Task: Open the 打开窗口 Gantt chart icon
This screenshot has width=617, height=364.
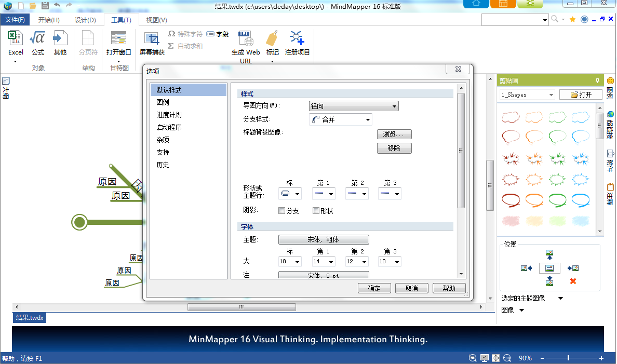Action: 118,39
